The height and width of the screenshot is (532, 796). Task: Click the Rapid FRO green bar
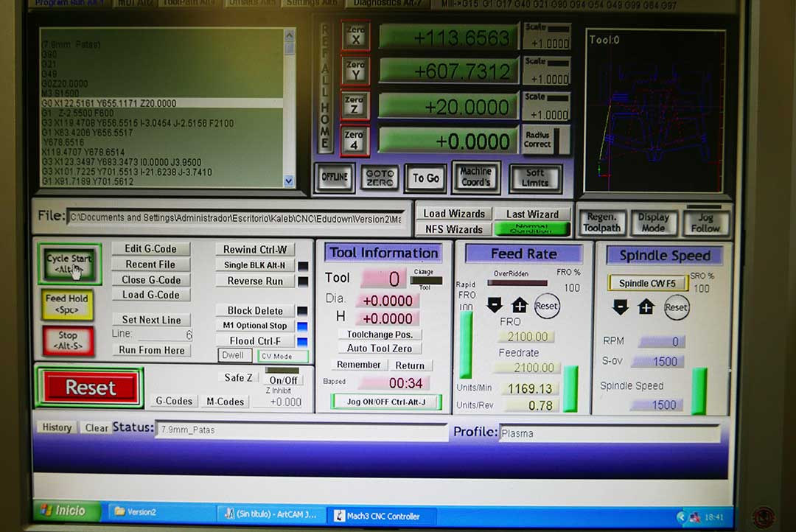pos(466,345)
